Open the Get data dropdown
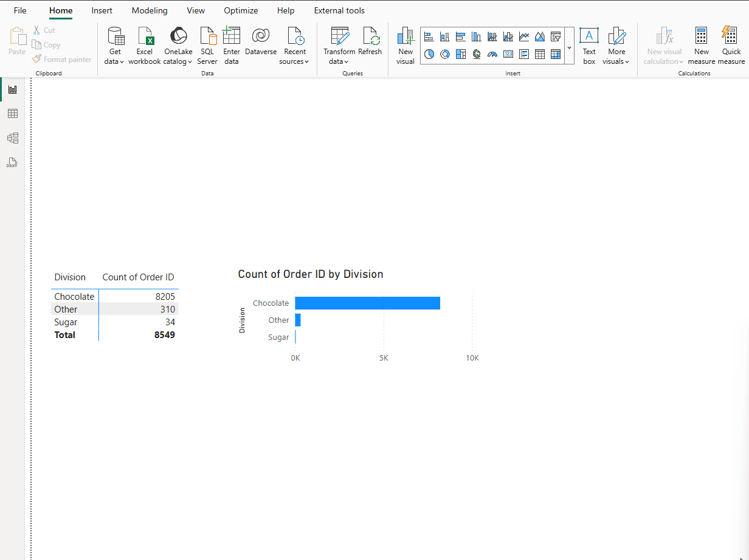 (x=115, y=46)
